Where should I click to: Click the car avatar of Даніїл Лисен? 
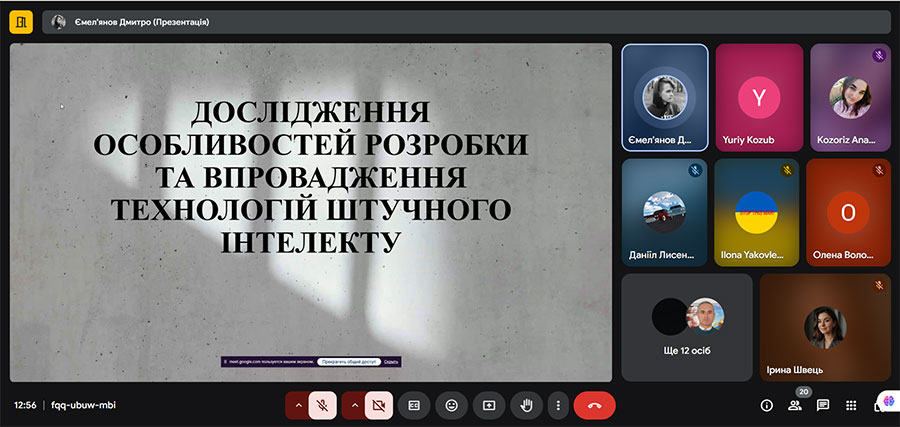coord(665,212)
